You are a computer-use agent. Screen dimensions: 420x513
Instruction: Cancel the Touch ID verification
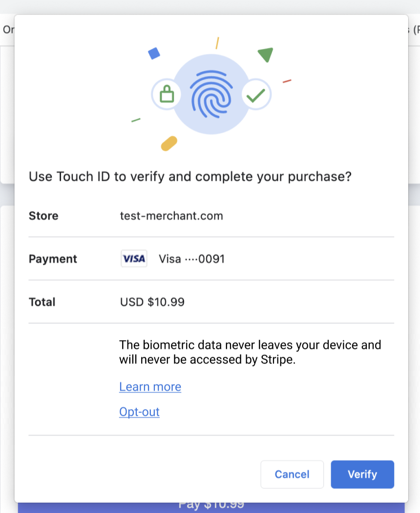coord(292,474)
